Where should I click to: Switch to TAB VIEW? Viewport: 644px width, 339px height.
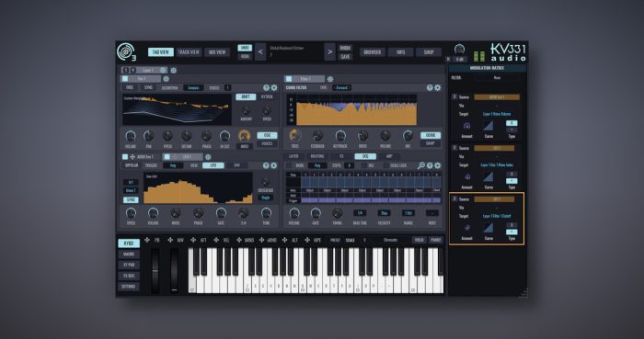coord(161,52)
